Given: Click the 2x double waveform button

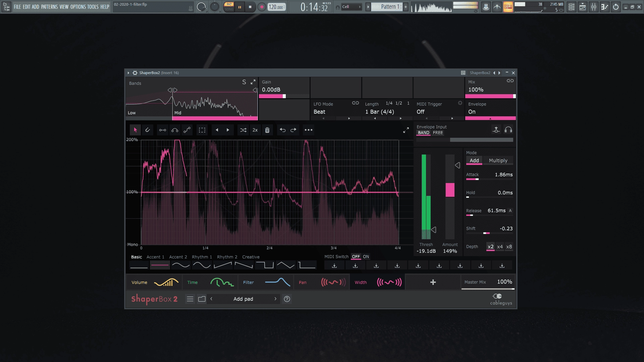Looking at the screenshot, I should 255,130.
